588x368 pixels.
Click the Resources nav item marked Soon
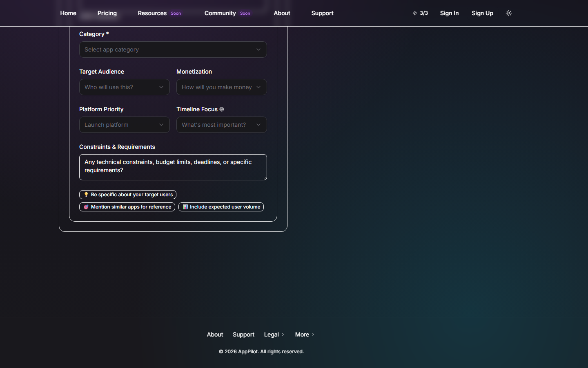point(152,13)
